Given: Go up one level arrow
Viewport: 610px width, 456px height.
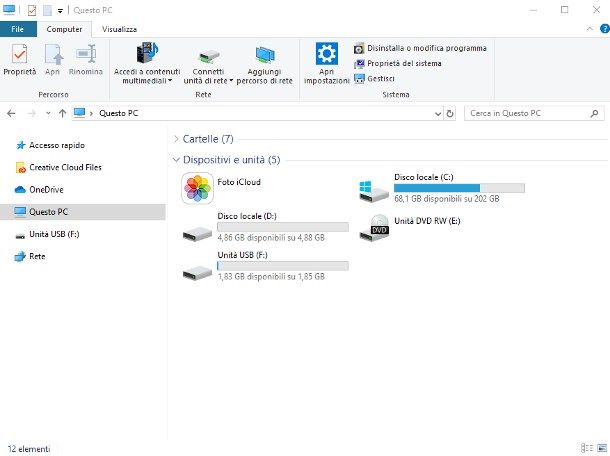Looking at the screenshot, I should [x=62, y=114].
